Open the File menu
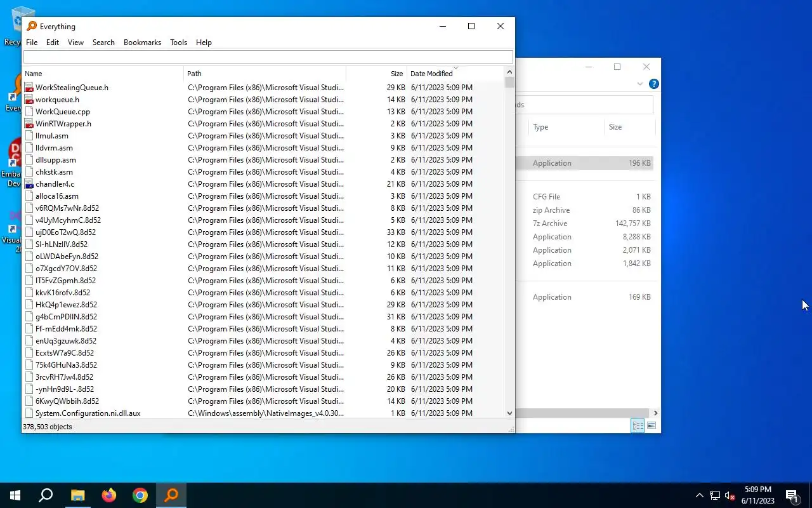 [32, 43]
